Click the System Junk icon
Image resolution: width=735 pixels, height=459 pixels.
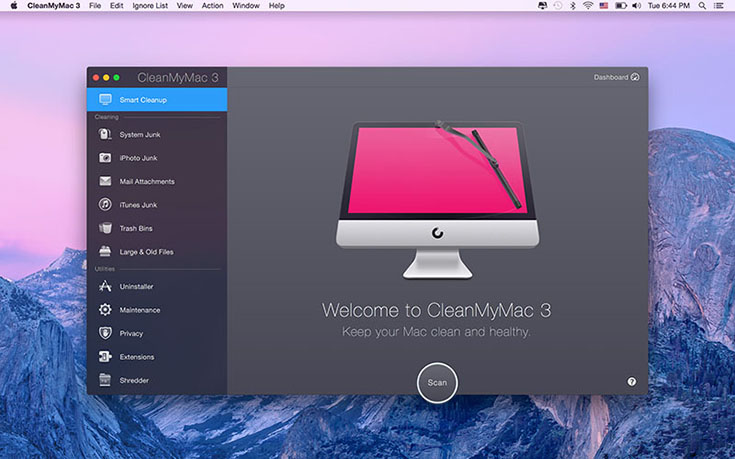(105, 135)
